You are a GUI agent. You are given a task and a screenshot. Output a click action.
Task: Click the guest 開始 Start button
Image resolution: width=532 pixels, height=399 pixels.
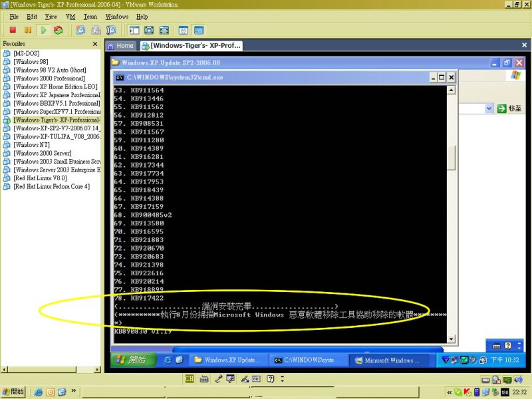tap(133, 360)
